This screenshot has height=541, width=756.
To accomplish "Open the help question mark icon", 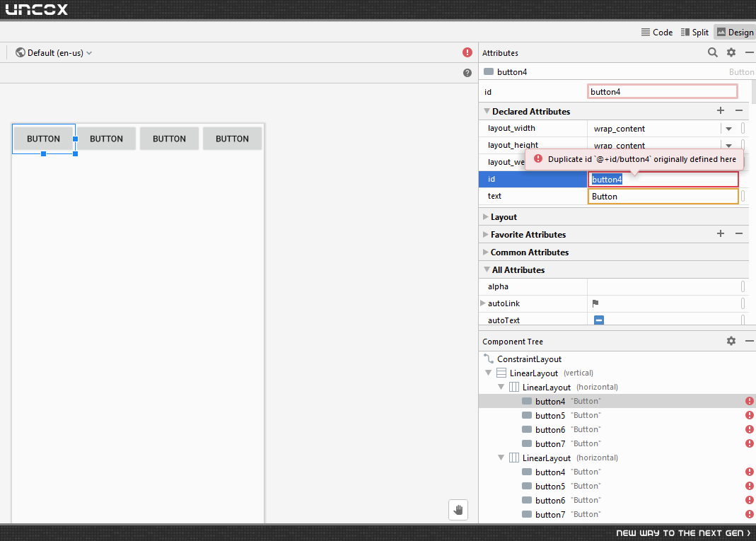I will [467, 73].
